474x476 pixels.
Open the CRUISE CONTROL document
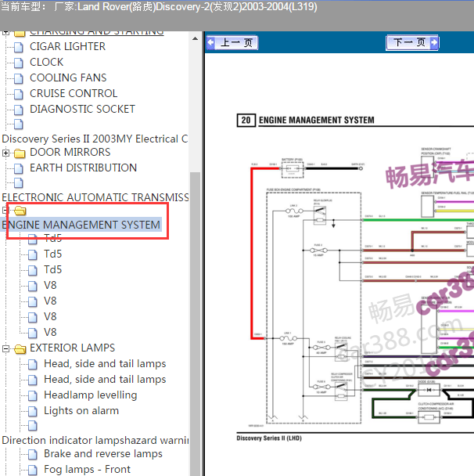pyautogui.click(x=74, y=93)
